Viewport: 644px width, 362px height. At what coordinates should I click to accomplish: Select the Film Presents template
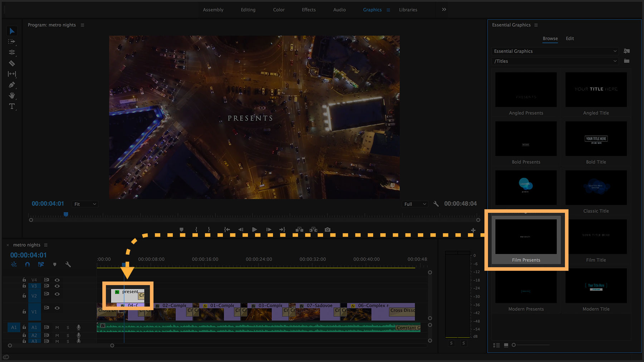pyautogui.click(x=526, y=236)
